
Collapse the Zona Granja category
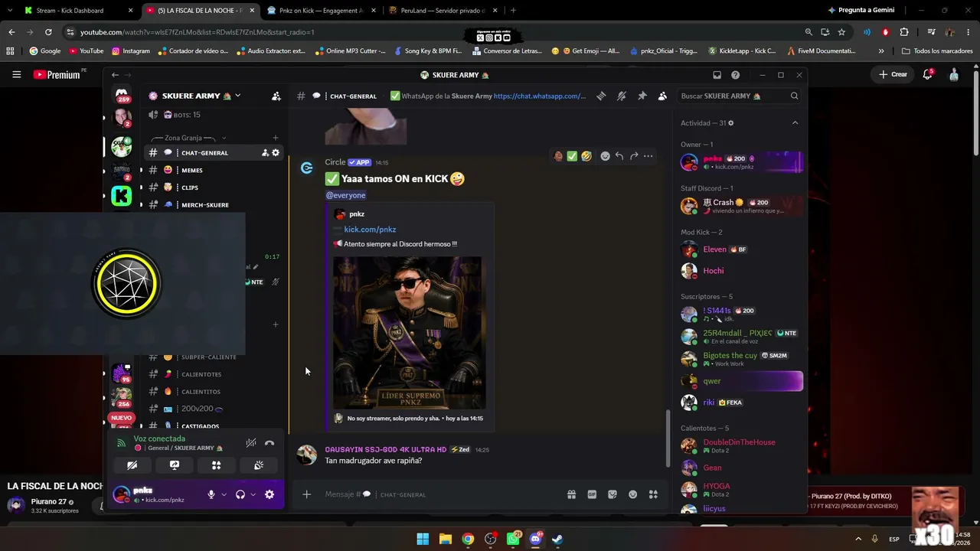point(188,138)
